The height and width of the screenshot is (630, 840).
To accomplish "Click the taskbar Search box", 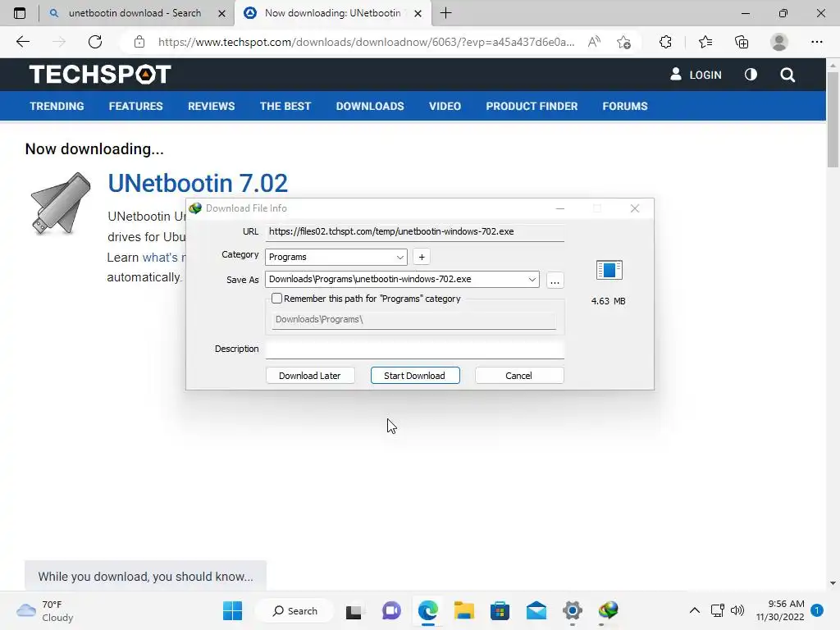I will pyautogui.click(x=295, y=610).
